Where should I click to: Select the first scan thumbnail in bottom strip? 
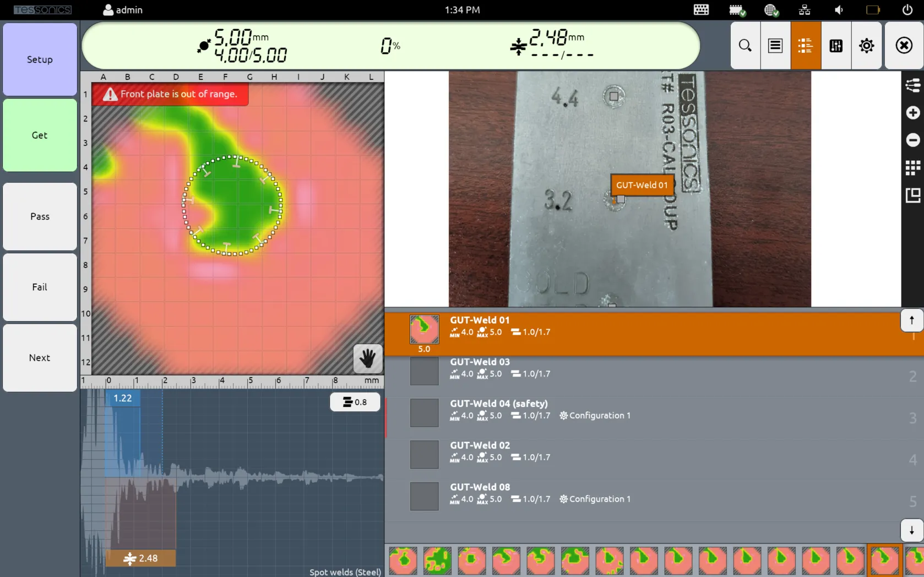[403, 560]
